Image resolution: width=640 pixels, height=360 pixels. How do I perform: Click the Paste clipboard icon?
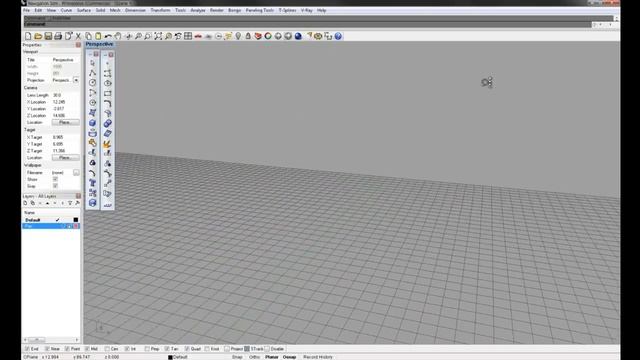point(98,36)
